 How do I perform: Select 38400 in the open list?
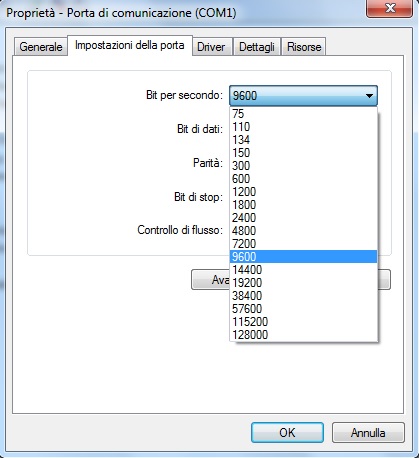point(304,296)
